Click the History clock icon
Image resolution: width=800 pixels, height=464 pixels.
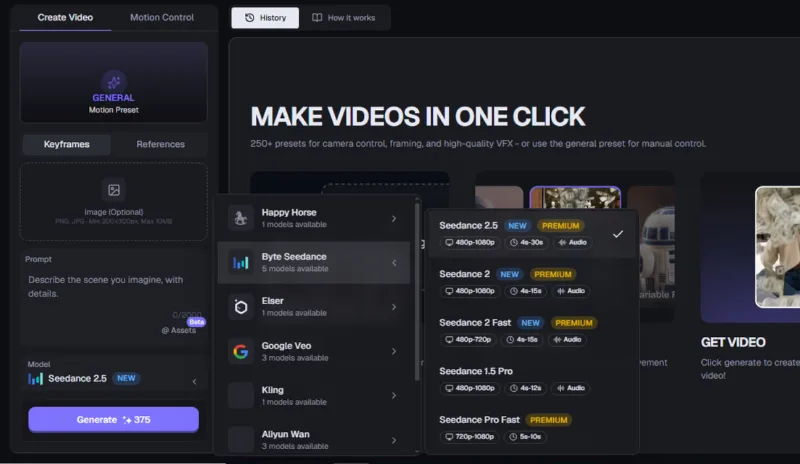click(x=249, y=18)
